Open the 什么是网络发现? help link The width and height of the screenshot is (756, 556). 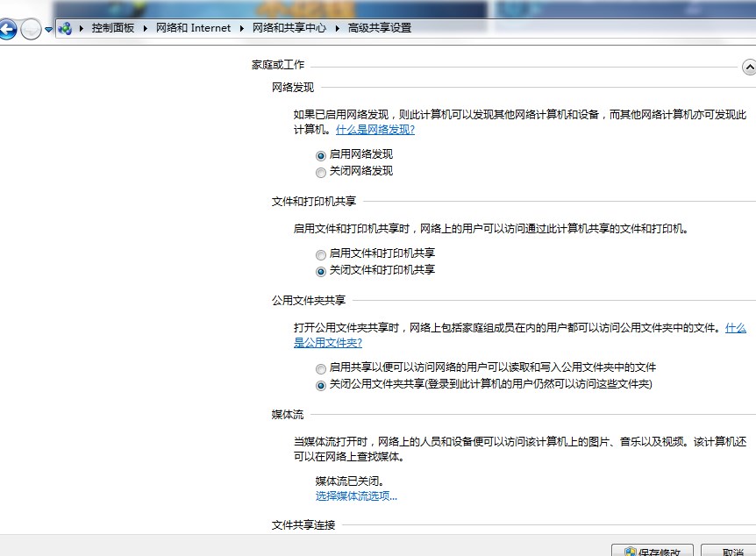(375, 129)
